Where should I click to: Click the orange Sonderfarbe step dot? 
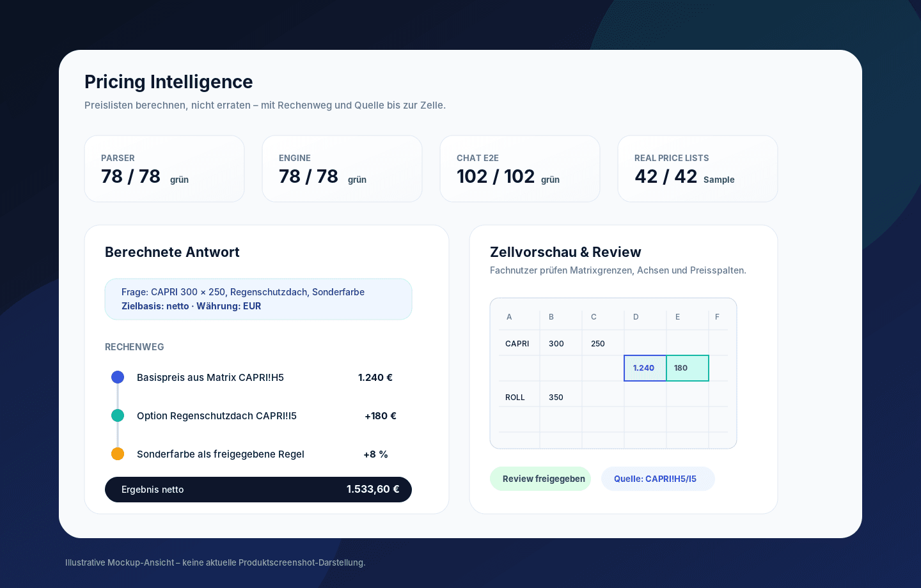(x=118, y=454)
